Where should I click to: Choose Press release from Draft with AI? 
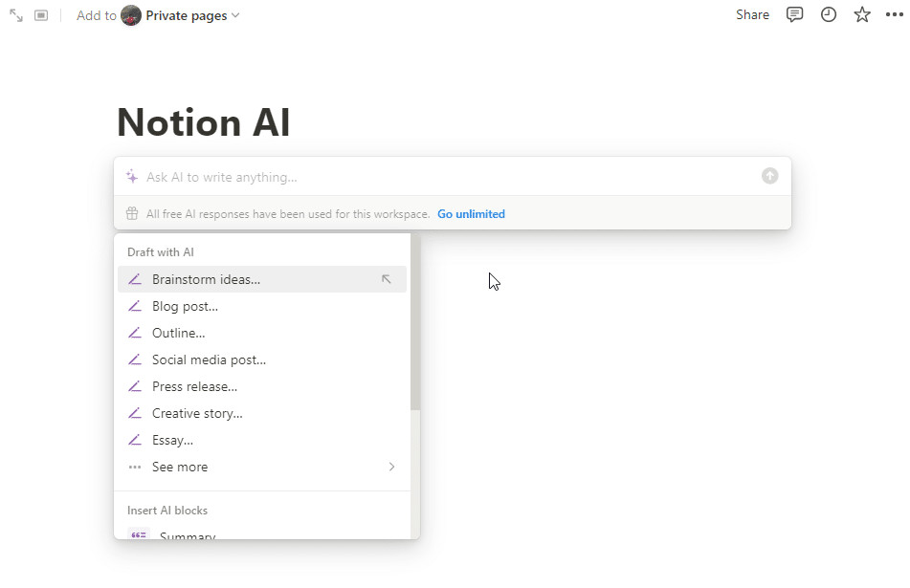tap(194, 386)
